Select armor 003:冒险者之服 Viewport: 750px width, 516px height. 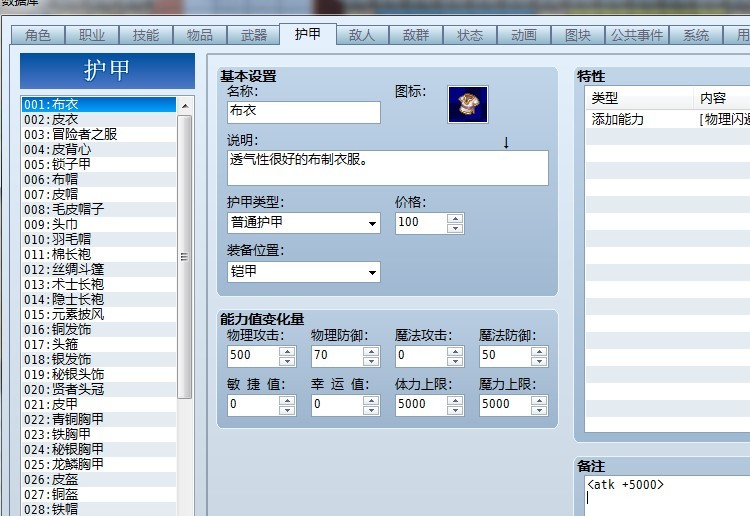[99, 134]
